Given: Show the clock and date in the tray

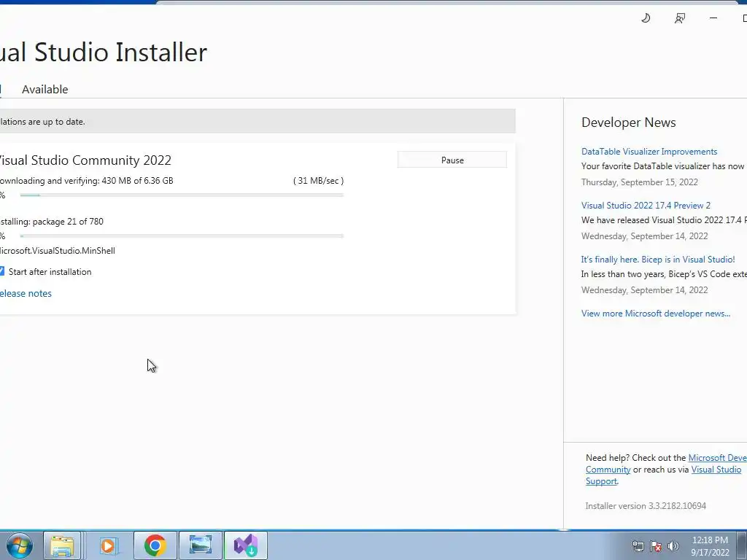Looking at the screenshot, I should click(710, 546).
